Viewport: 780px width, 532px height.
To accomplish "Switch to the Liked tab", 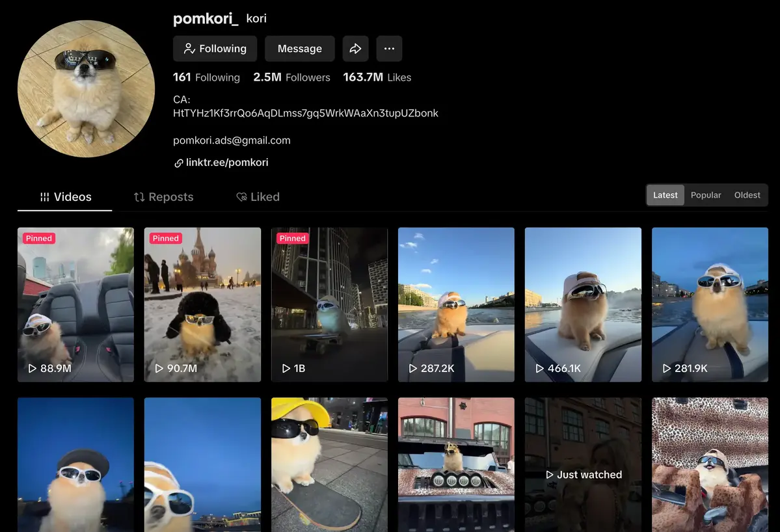I will click(x=258, y=197).
